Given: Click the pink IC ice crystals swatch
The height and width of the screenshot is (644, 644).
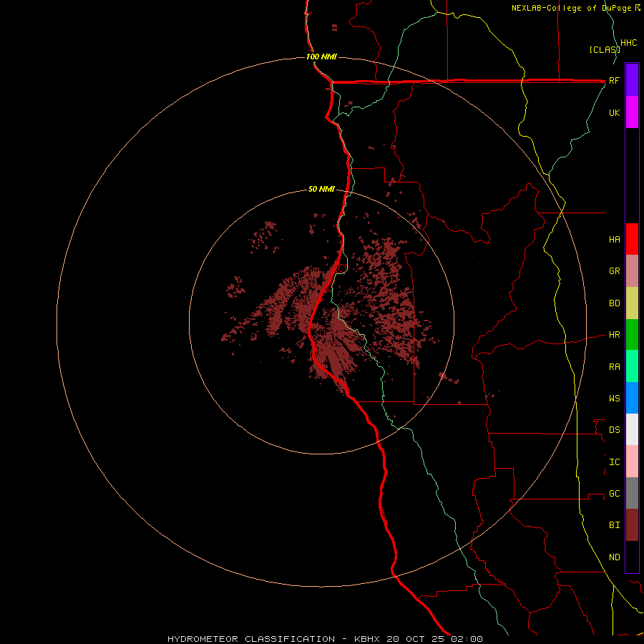Looking at the screenshot, I should [x=632, y=462].
